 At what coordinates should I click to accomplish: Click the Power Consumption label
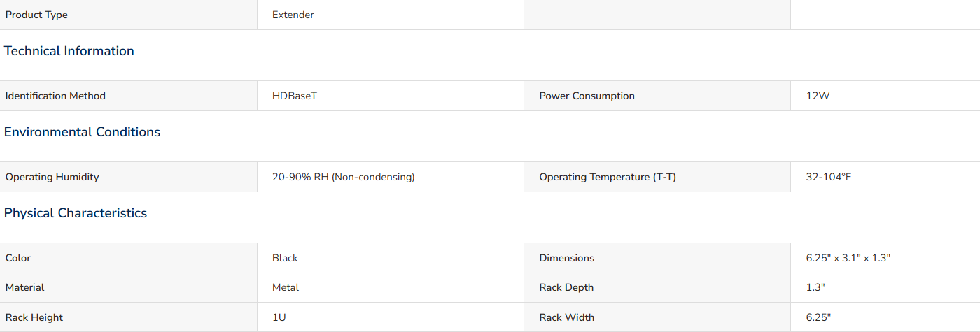pyautogui.click(x=587, y=96)
